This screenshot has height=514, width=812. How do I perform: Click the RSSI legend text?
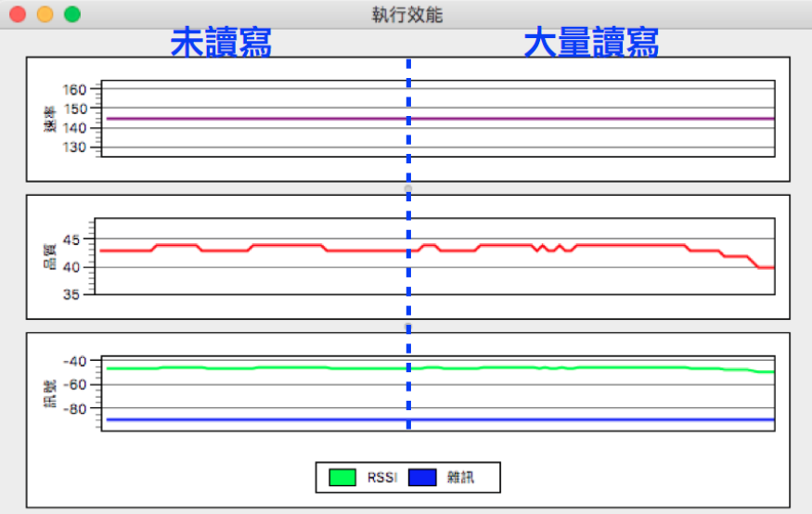click(x=382, y=478)
